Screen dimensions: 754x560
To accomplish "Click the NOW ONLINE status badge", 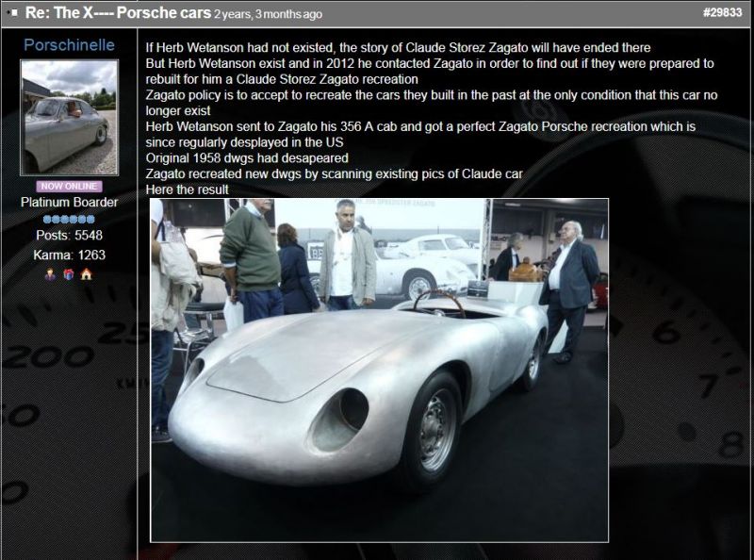I will pos(69,186).
